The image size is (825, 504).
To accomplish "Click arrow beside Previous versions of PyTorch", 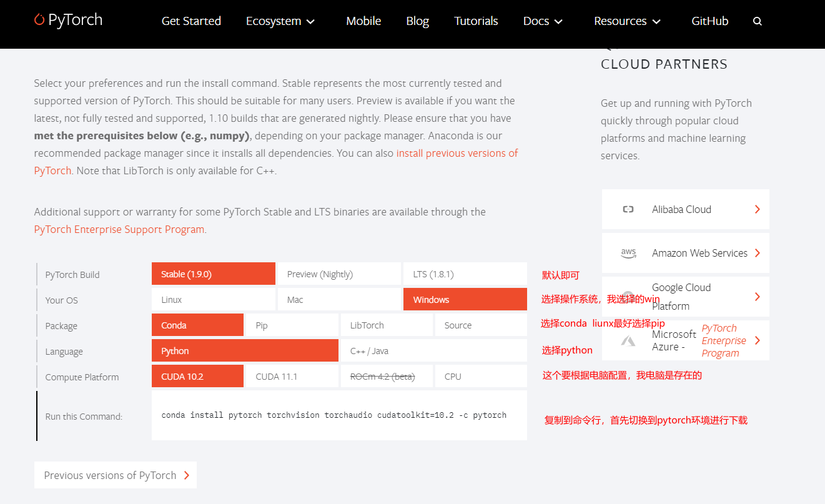I will (x=186, y=475).
